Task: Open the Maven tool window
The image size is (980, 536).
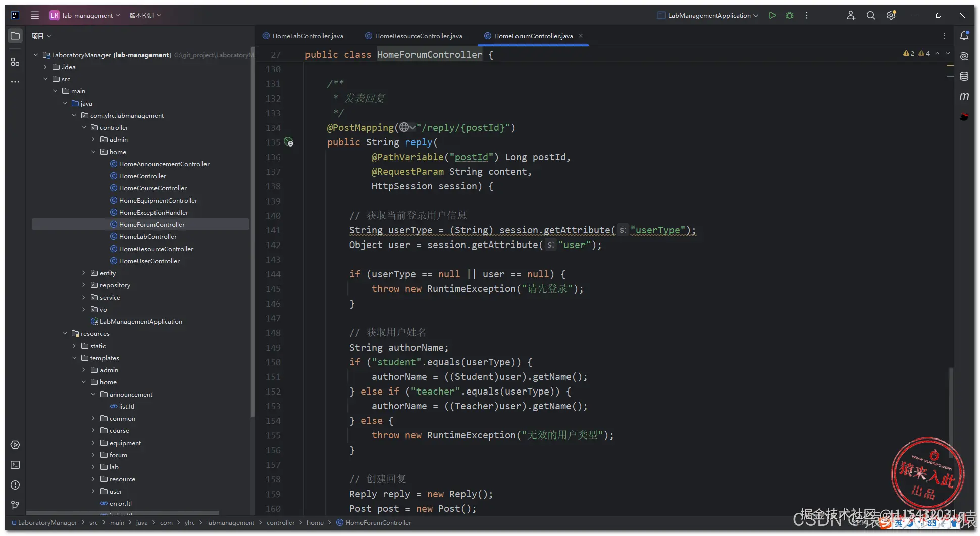Action: (x=964, y=96)
